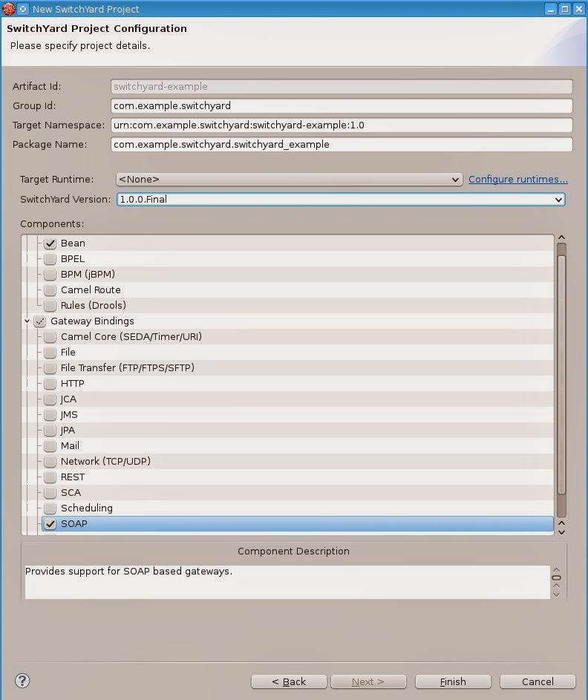Tick the JMS binding checkbox
The image size is (588, 700).
coord(50,415)
